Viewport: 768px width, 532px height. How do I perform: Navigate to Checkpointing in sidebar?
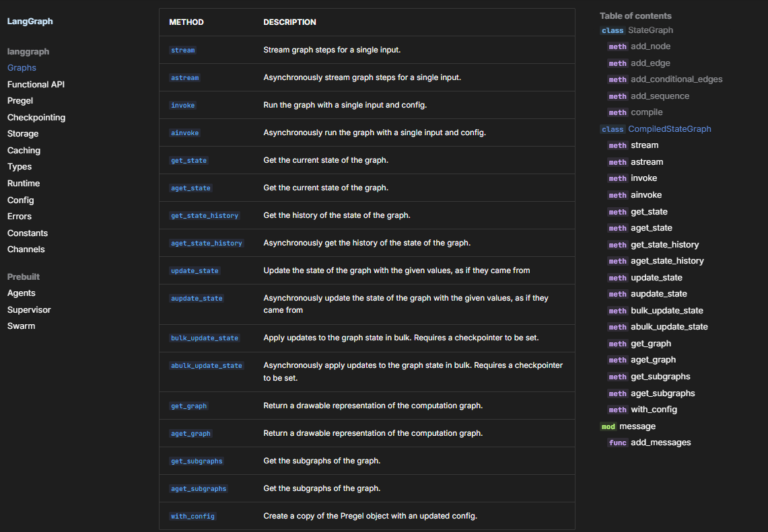[x=36, y=118]
